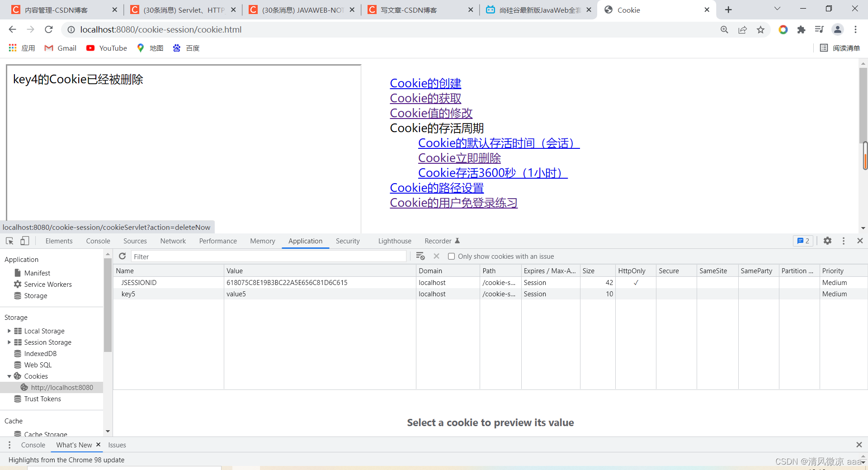Open the browser extensions puzzle icon
The image size is (868, 470).
click(x=801, y=29)
